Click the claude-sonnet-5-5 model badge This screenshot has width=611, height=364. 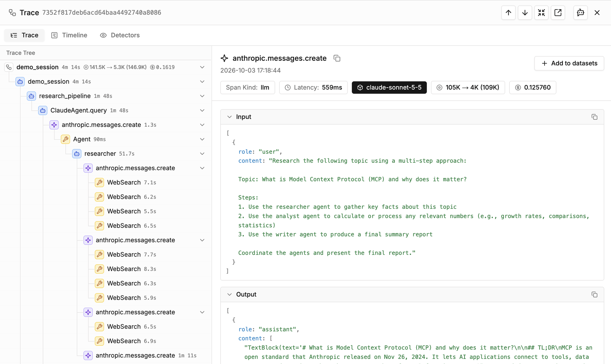click(389, 87)
